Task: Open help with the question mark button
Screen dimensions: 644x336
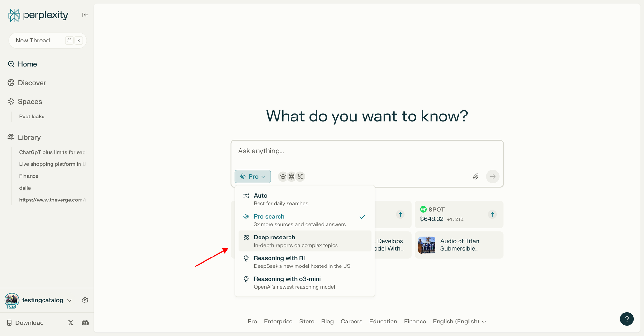Action: (x=627, y=319)
